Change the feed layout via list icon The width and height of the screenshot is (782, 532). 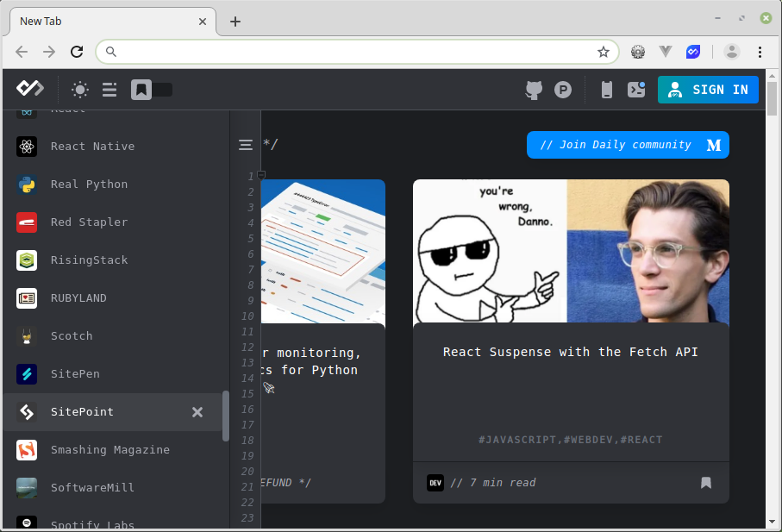pos(109,90)
